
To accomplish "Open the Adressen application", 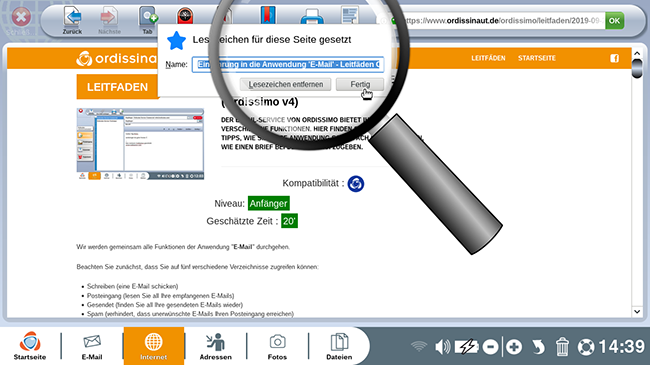I will tap(216, 346).
